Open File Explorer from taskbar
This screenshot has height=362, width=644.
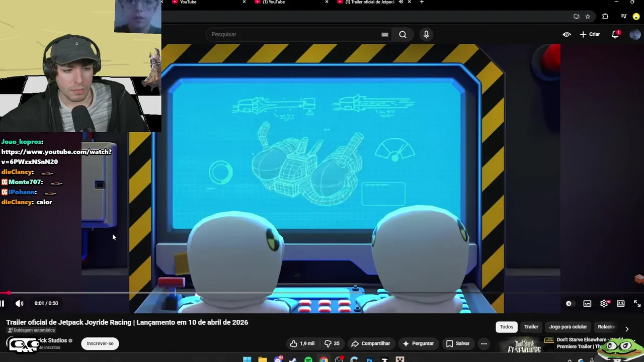click(263, 359)
